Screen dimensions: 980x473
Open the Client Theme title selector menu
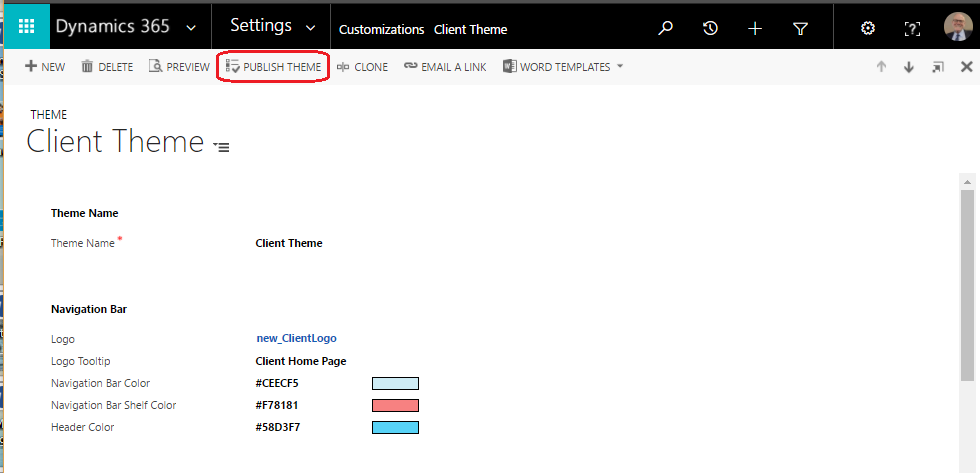[221, 147]
